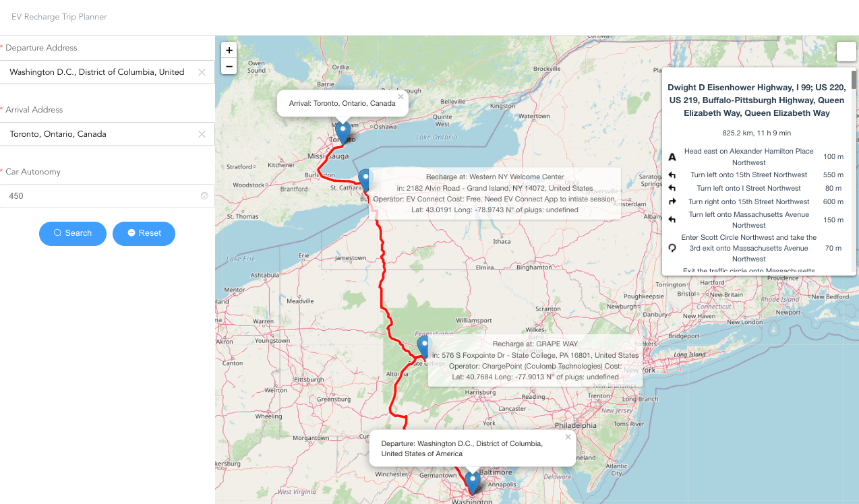
Task: Click the right-turn icon for 15th Street Northwest
Action: pos(671,201)
